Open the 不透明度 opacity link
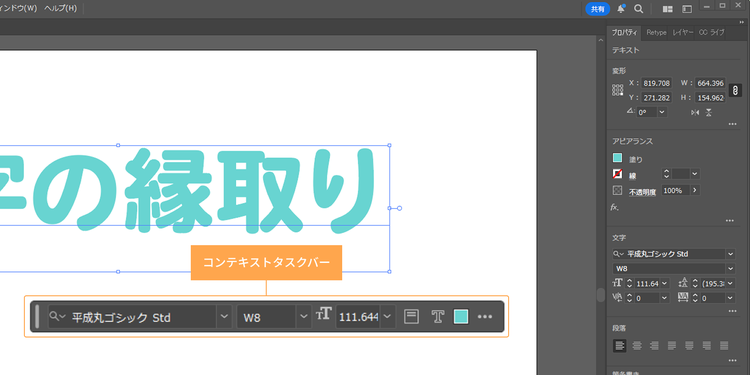 coord(643,192)
